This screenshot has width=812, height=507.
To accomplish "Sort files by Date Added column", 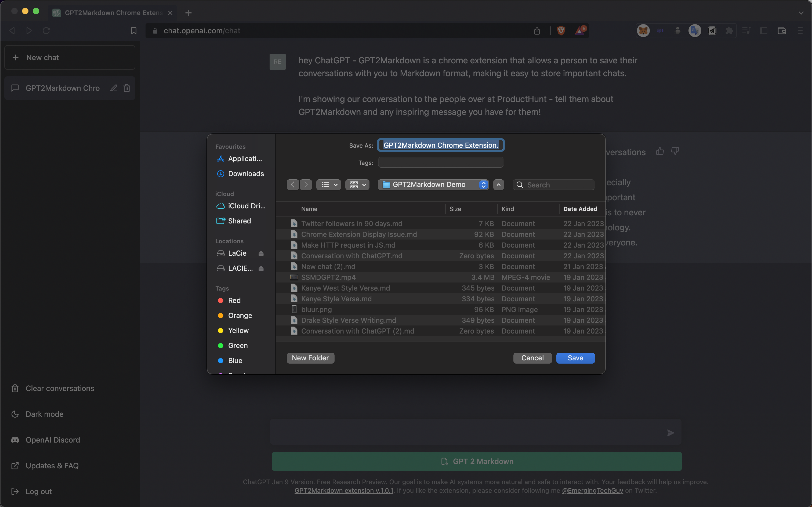I will pyautogui.click(x=580, y=209).
